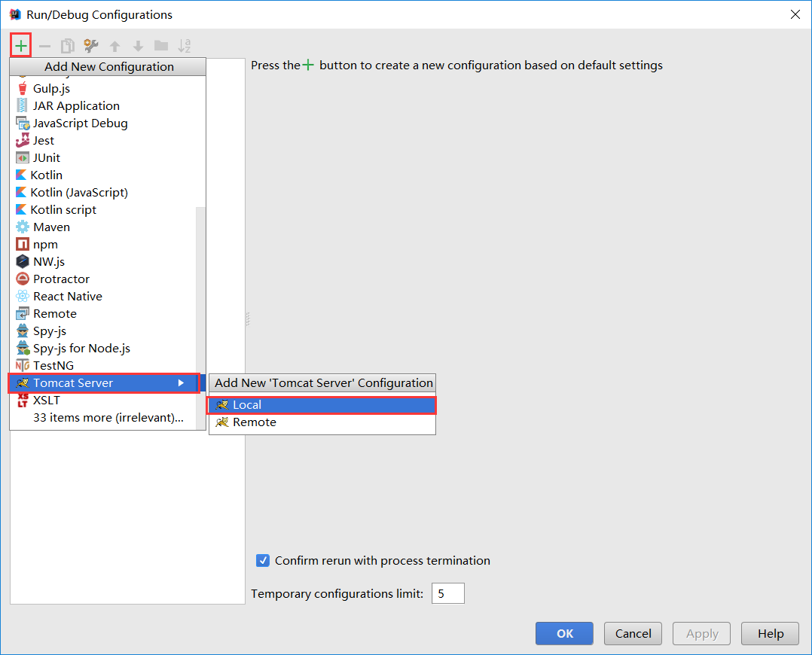This screenshot has width=812, height=655.
Task: Click the OK button
Action: click(x=564, y=634)
